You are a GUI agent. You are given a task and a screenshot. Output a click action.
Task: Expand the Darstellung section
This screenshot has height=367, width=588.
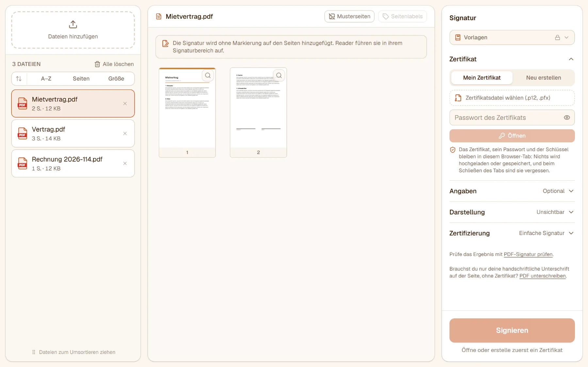[x=512, y=212]
